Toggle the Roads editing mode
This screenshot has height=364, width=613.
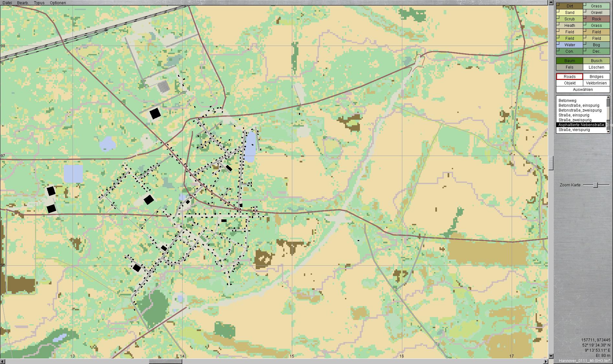click(x=570, y=77)
